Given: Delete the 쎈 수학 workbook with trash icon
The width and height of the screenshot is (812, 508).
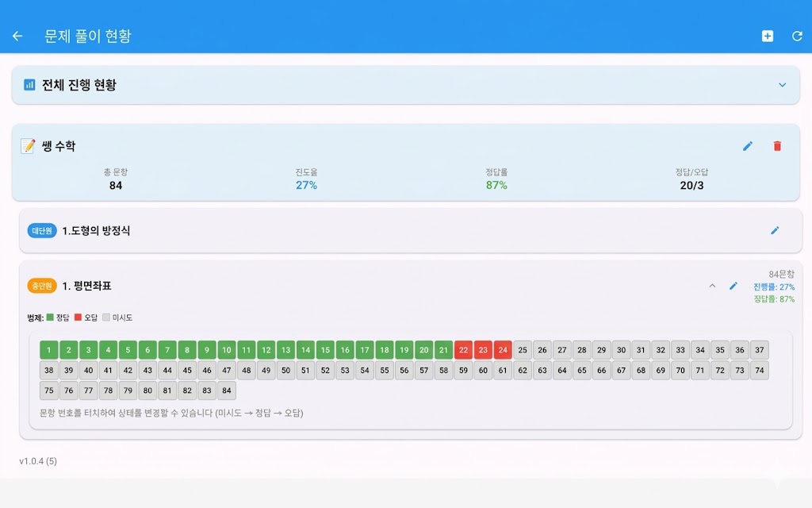Looking at the screenshot, I should [x=777, y=146].
